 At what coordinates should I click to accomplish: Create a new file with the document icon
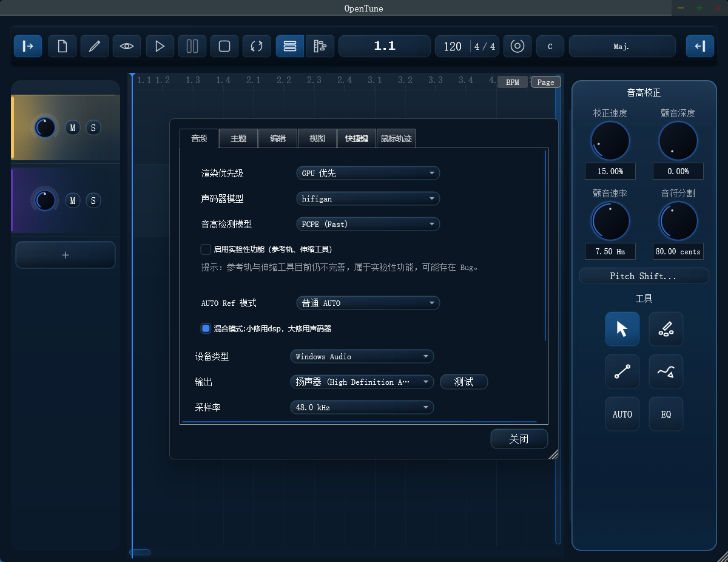coord(62,46)
